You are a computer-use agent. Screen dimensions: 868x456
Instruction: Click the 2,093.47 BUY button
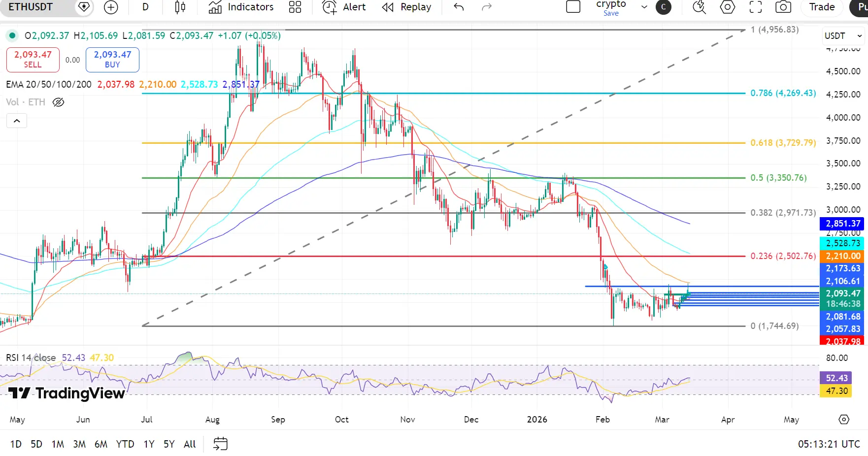[112, 60]
